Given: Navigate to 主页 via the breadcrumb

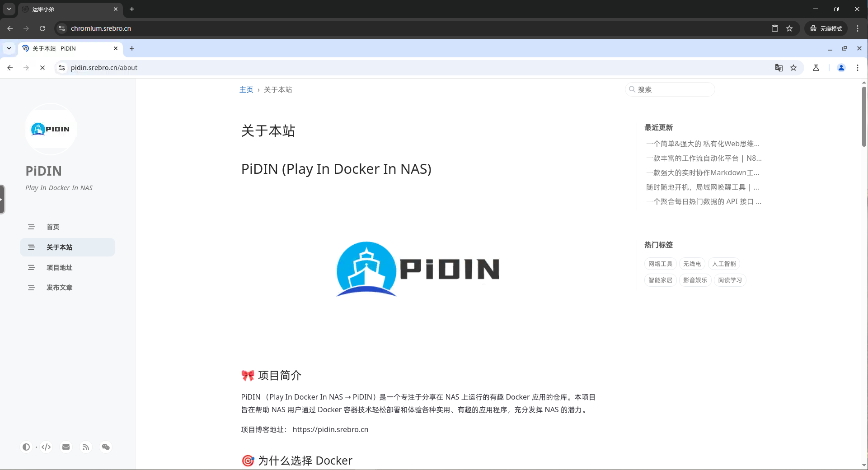Looking at the screenshot, I should tap(246, 89).
